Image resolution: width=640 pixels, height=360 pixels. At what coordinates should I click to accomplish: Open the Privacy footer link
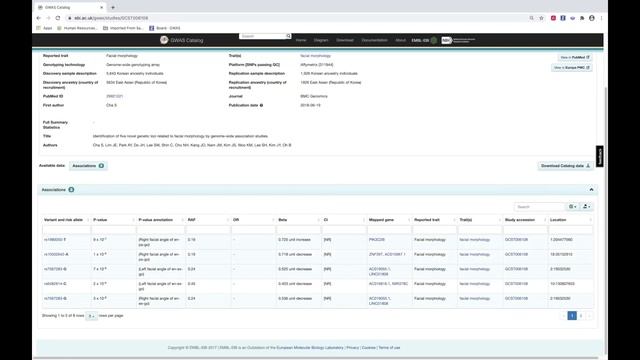(x=353, y=348)
